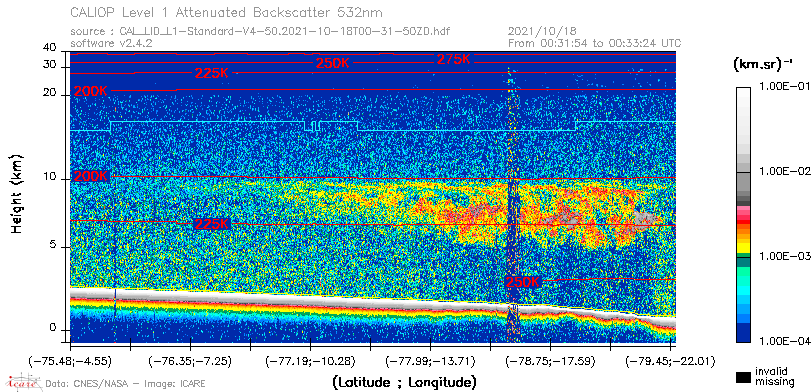The width and height of the screenshot is (811, 392).
Task: Click the '225K' label near the top
Action: 212,73
